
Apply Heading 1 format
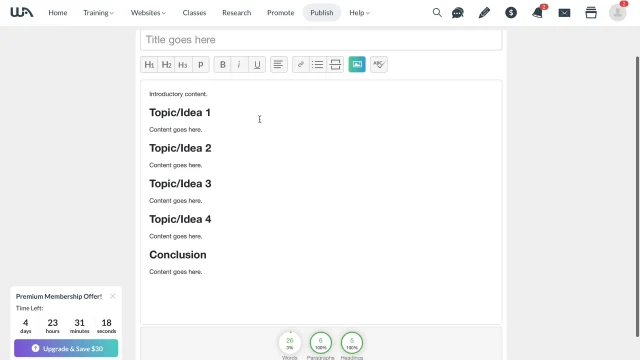149,64
